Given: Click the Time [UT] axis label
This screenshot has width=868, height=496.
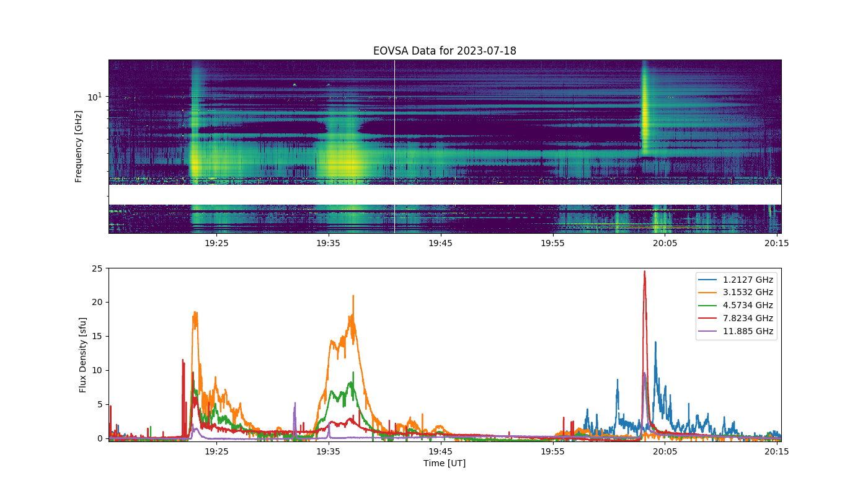Looking at the screenshot, I should [445, 463].
